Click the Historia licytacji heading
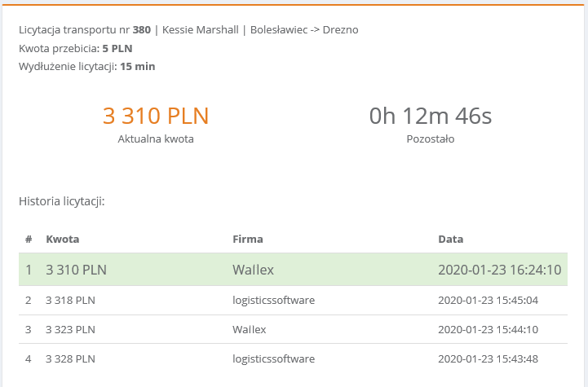Image resolution: width=588 pixels, height=387 pixels. (62, 200)
